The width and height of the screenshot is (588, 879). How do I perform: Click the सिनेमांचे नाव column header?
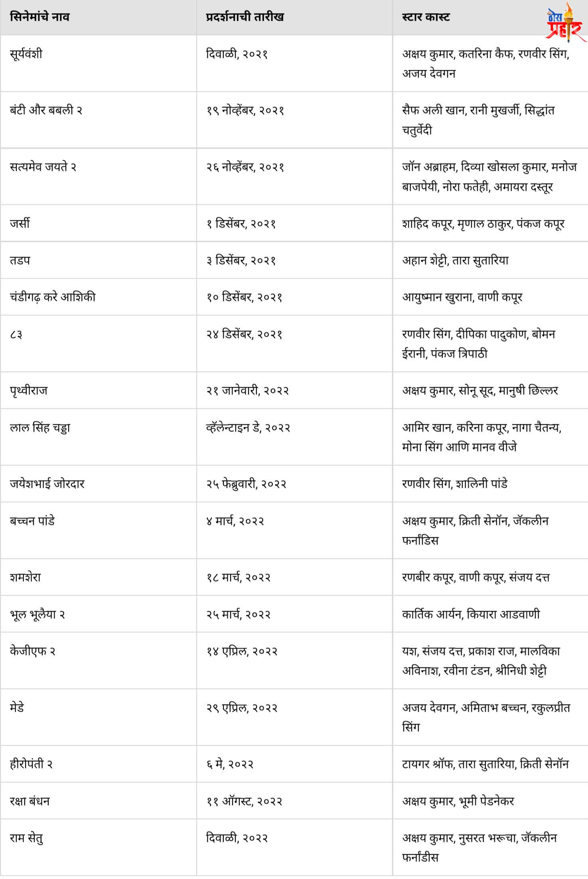(39, 17)
